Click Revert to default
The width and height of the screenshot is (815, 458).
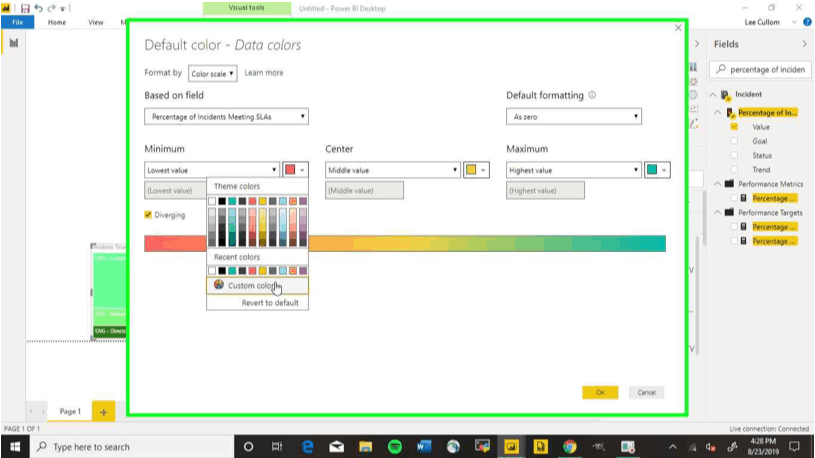(270, 303)
